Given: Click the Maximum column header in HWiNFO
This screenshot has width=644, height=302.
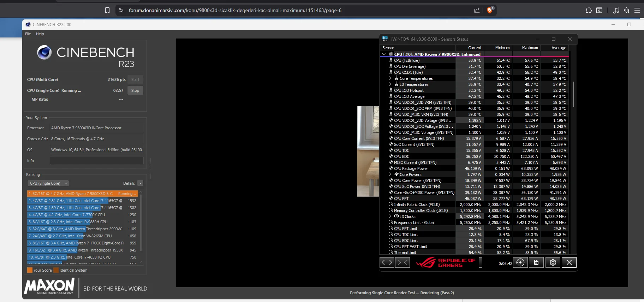Looking at the screenshot, I should pyautogui.click(x=526, y=48).
